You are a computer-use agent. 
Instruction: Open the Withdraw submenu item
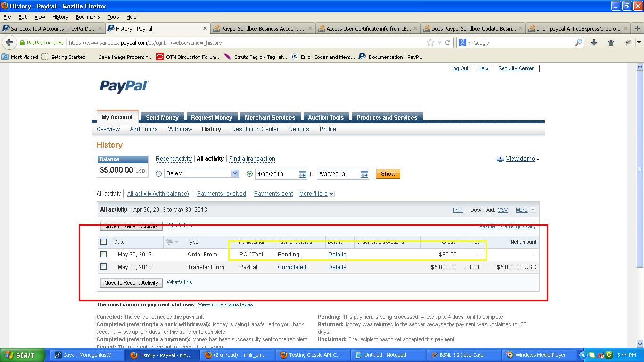[180, 129]
